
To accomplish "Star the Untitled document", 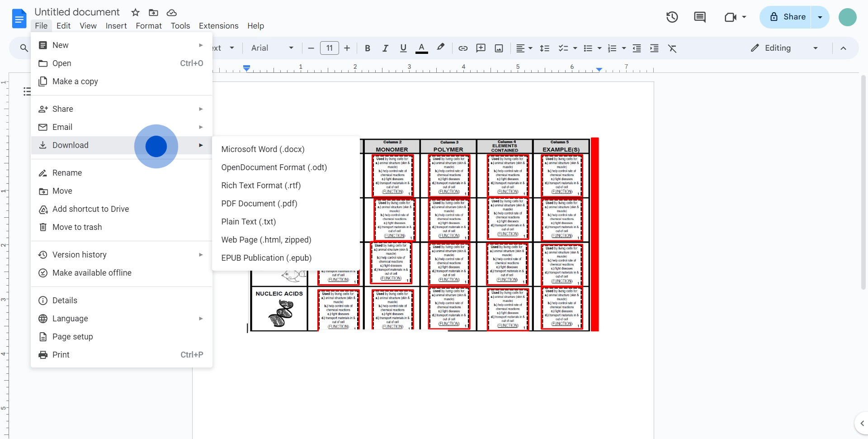I will pos(135,13).
